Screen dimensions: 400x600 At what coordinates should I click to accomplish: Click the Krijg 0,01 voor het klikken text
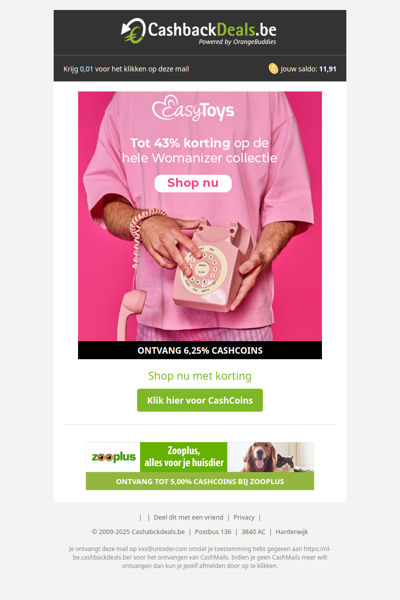coord(126,69)
